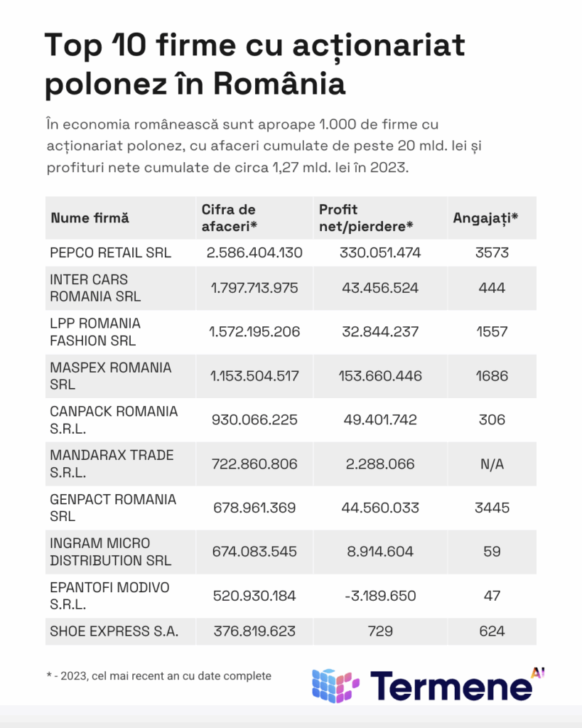Select the PEPCO RETAIL SRL row name

(x=110, y=252)
